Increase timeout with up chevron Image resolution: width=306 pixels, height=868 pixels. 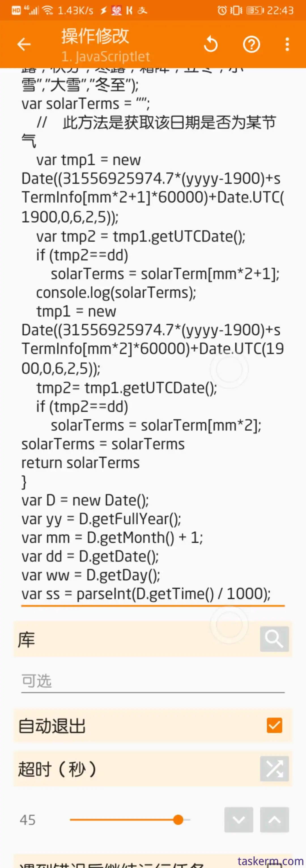tap(274, 819)
